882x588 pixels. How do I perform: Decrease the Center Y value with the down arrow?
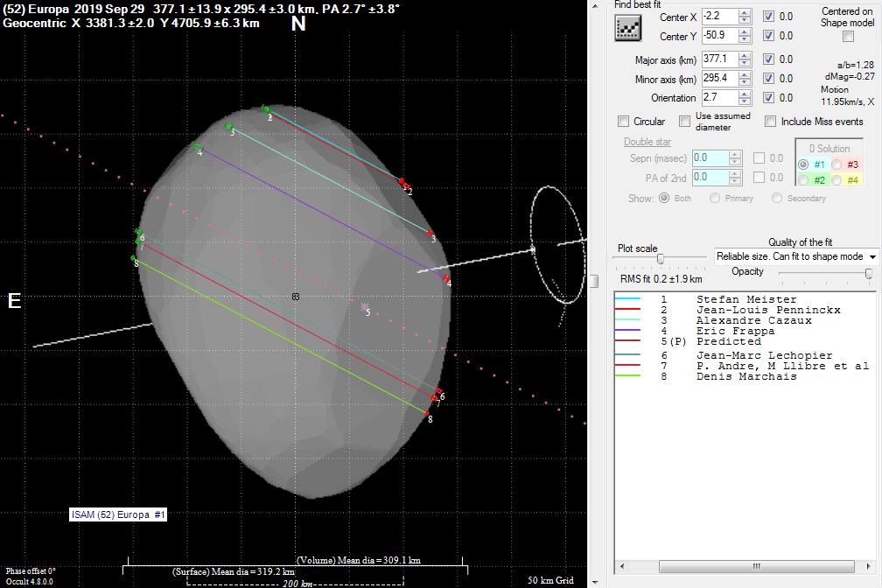[745, 40]
